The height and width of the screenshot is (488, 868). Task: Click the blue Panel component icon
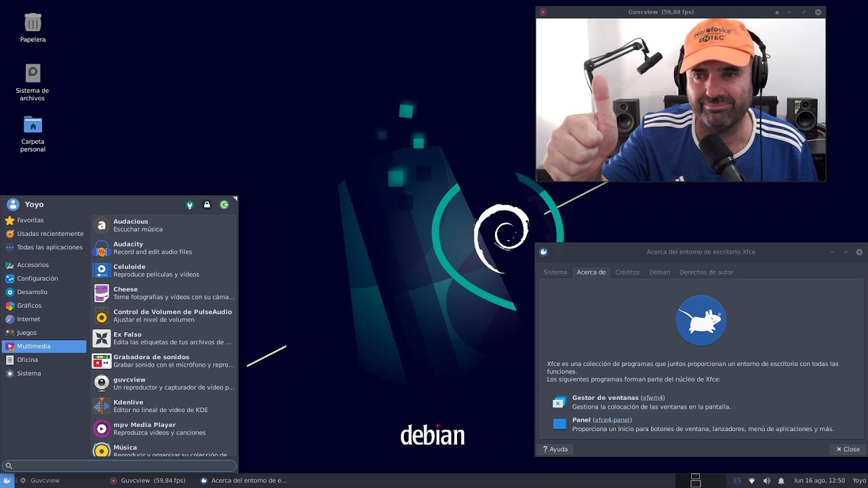click(x=559, y=424)
